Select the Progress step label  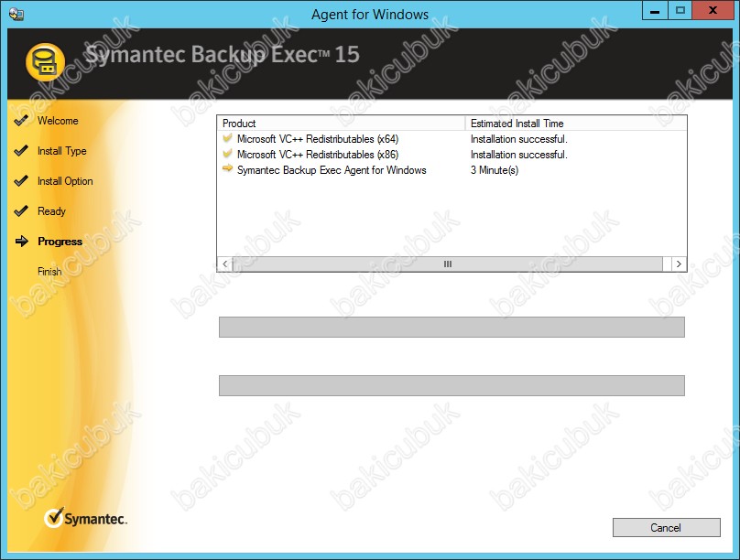coord(60,242)
